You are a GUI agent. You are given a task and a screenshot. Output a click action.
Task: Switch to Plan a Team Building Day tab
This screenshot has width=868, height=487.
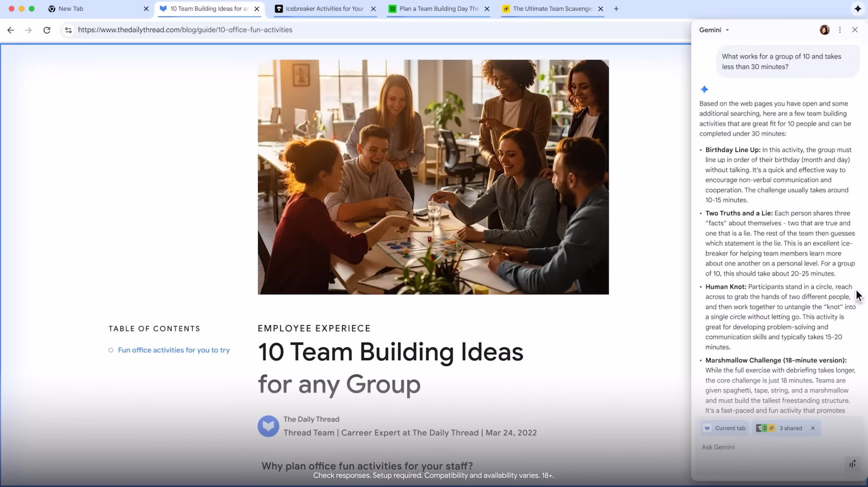pos(437,9)
